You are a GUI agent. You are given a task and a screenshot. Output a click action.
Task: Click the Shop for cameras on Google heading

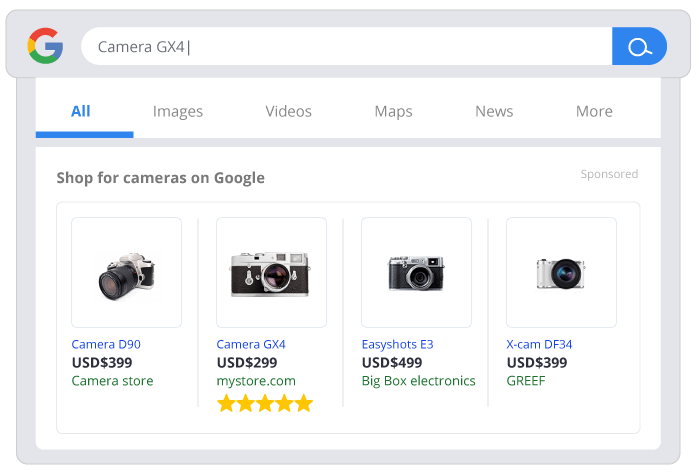coord(160,177)
